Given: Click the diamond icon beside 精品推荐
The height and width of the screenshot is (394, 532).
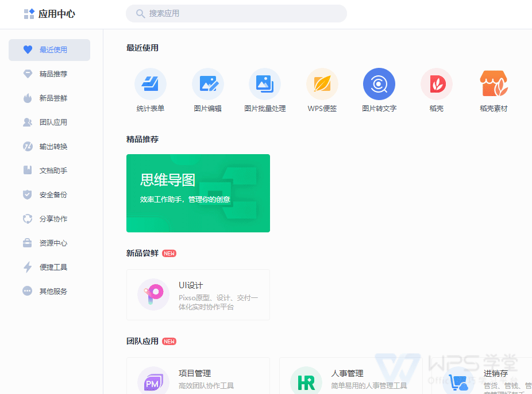Looking at the screenshot, I should (x=28, y=74).
